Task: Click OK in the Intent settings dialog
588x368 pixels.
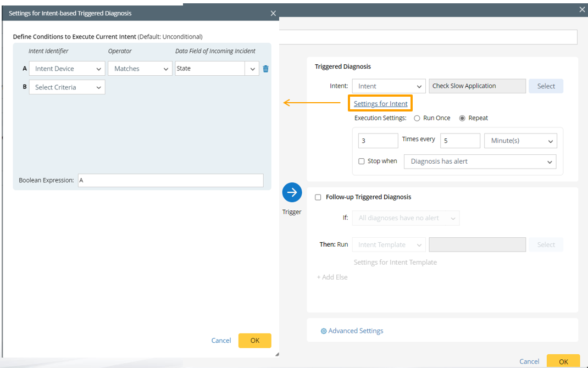Action: point(254,341)
